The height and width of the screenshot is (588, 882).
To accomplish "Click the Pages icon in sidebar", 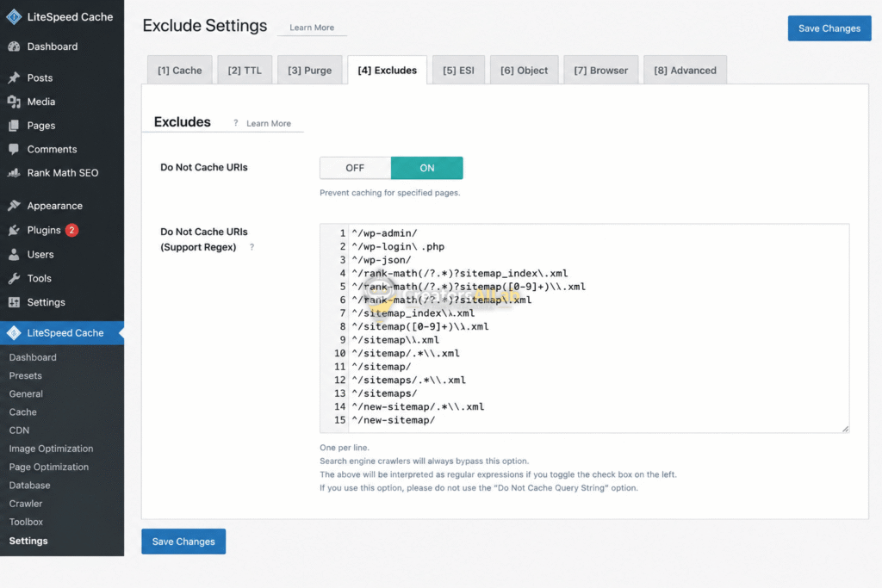I will click(14, 126).
